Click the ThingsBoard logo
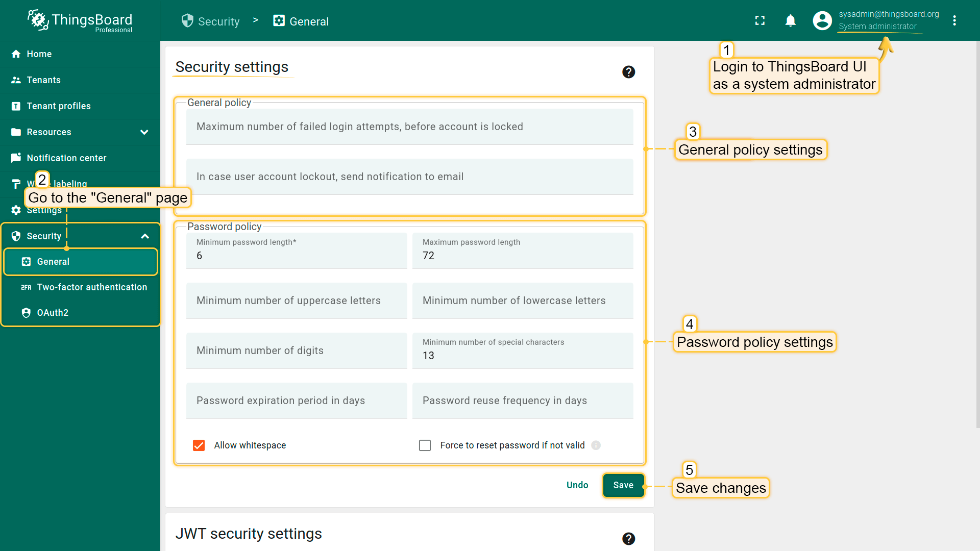Image resolution: width=980 pixels, height=551 pixels. (x=80, y=20)
